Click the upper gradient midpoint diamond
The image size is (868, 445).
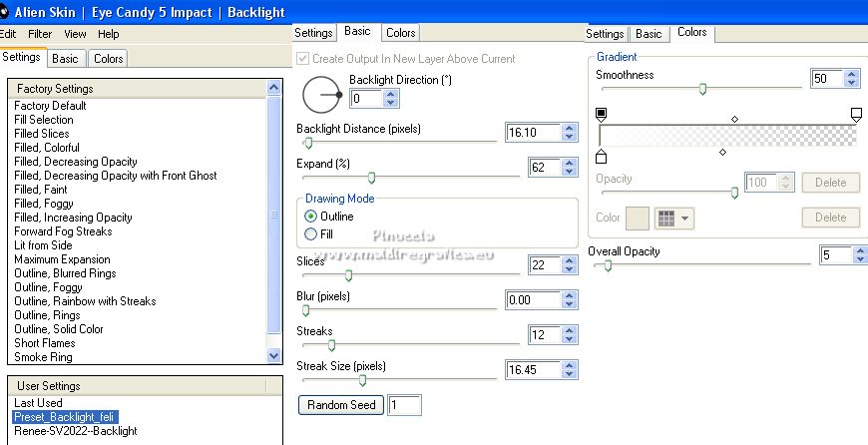tap(734, 119)
